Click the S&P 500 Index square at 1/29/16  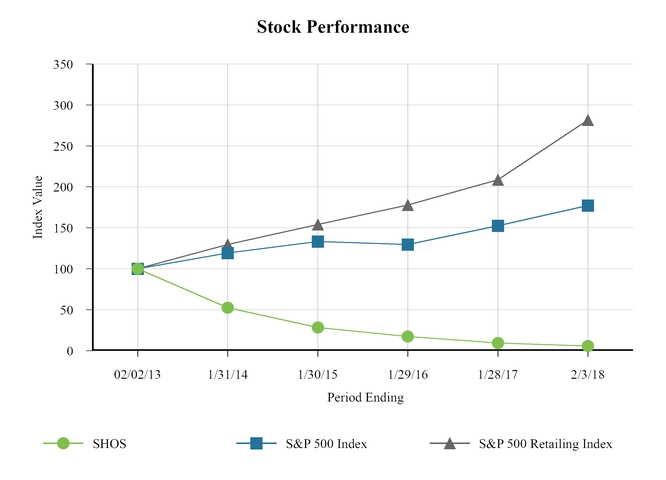click(408, 244)
